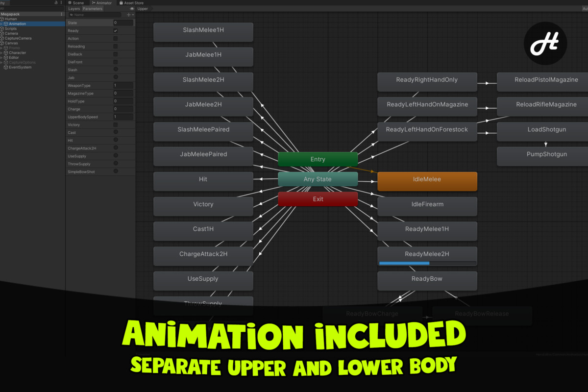Expand the Animation object in Hierarchy
This screenshot has height=392, width=588.
click(2, 24)
